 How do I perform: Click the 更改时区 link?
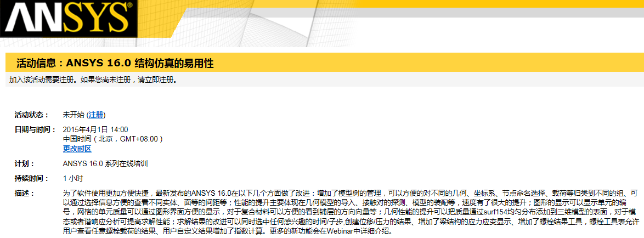(77, 149)
